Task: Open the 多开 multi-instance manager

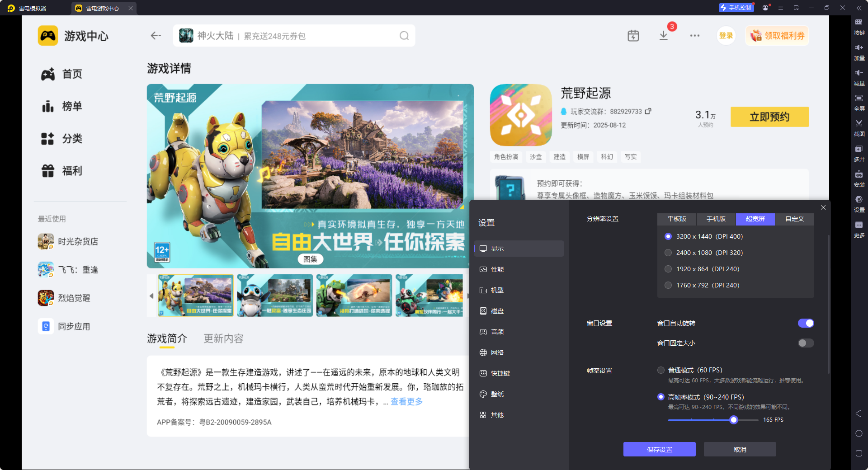Action: (859, 154)
